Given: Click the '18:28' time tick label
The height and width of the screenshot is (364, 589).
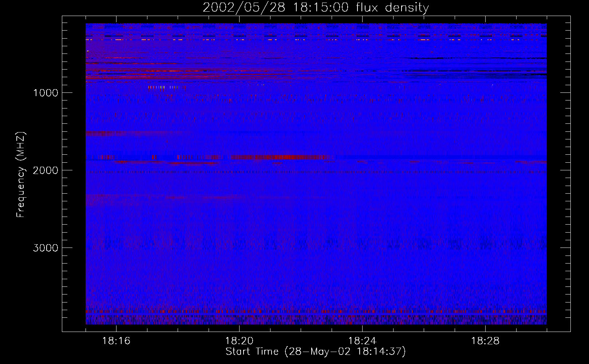Looking at the screenshot, I should (x=485, y=341).
